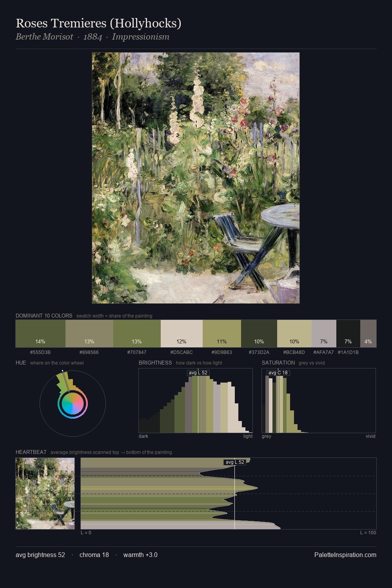This screenshot has height=588, width=392.
Task: Click the 'HEARTBEAT' section heading
Action: click(31, 452)
